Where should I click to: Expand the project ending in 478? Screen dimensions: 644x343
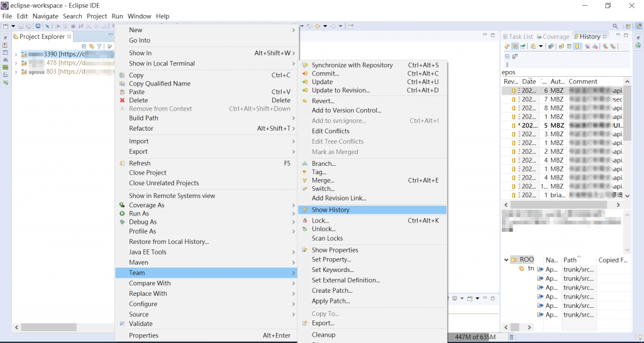[x=16, y=63]
